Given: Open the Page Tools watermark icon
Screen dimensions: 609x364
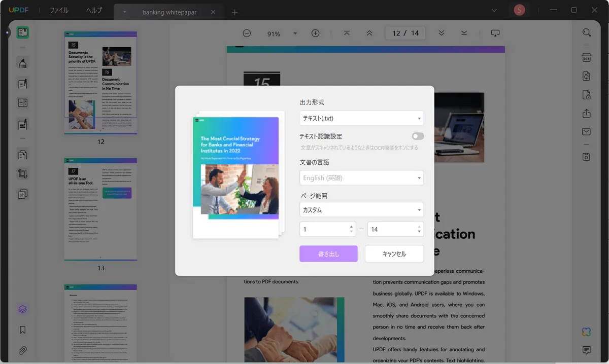Looking at the screenshot, I should point(22,194).
